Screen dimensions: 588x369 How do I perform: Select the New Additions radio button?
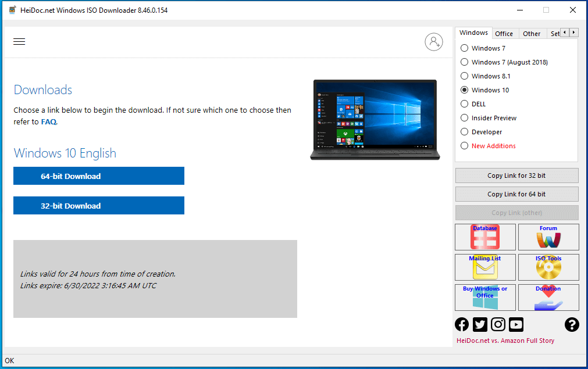464,146
